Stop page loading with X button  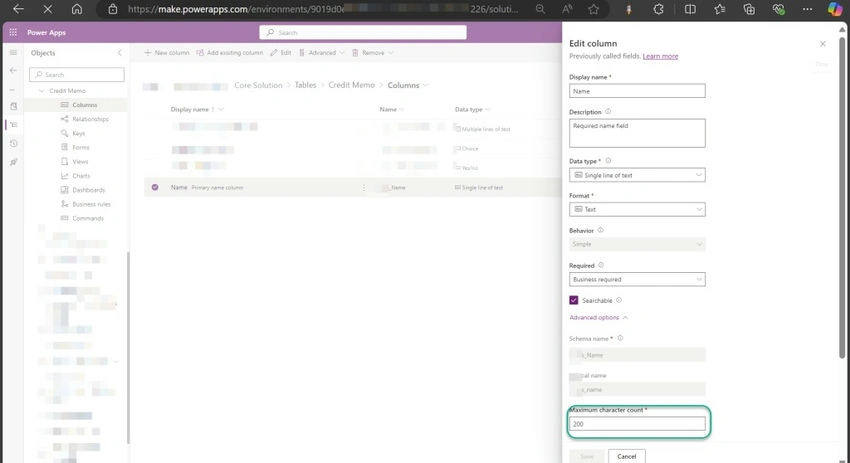(x=48, y=9)
